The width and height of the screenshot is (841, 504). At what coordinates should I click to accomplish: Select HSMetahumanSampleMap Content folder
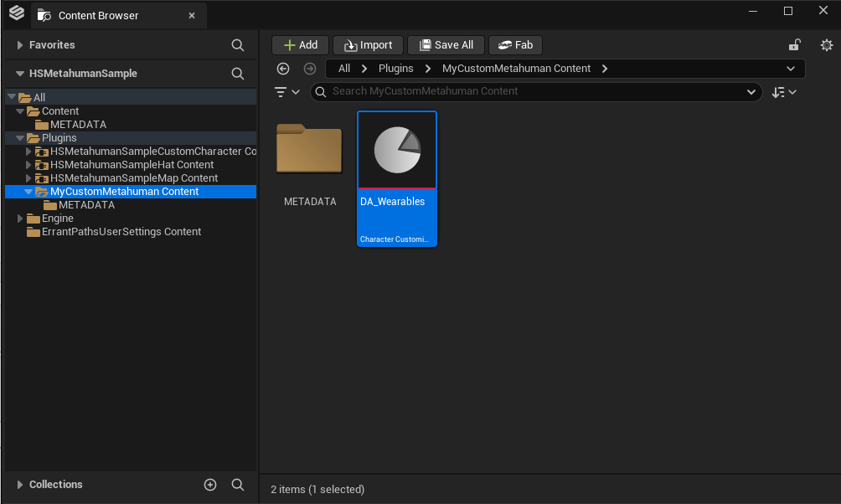pyautogui.click(x=133, y=178)
